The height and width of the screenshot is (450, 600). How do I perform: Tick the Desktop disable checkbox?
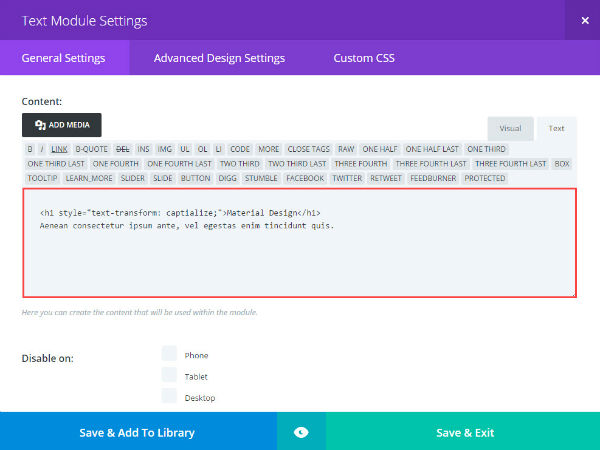(169, 396)
